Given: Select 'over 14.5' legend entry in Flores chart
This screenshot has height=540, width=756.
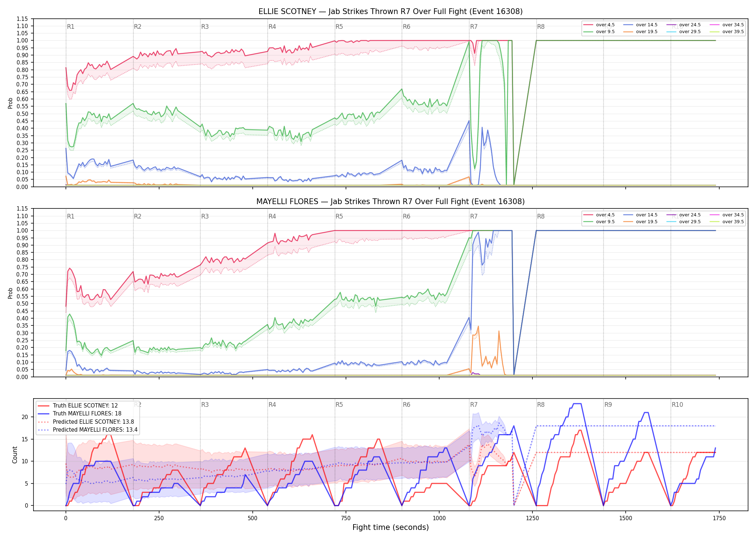Looking at the screenshot, I should tap(640, 215).
